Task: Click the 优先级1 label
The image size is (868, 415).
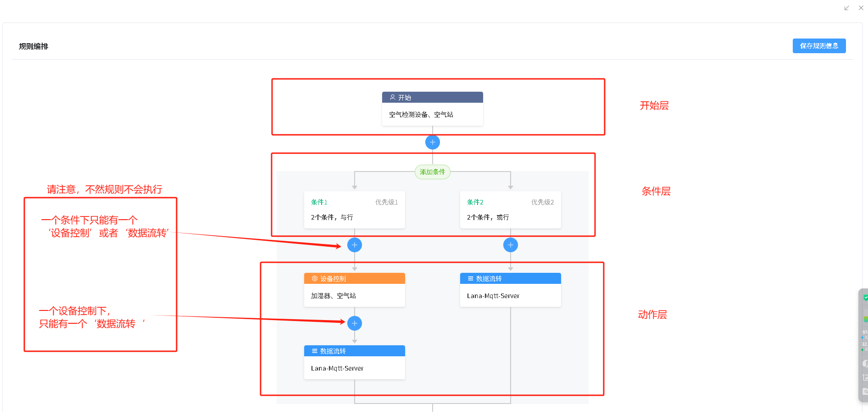Action: click(x=386, y=202)
